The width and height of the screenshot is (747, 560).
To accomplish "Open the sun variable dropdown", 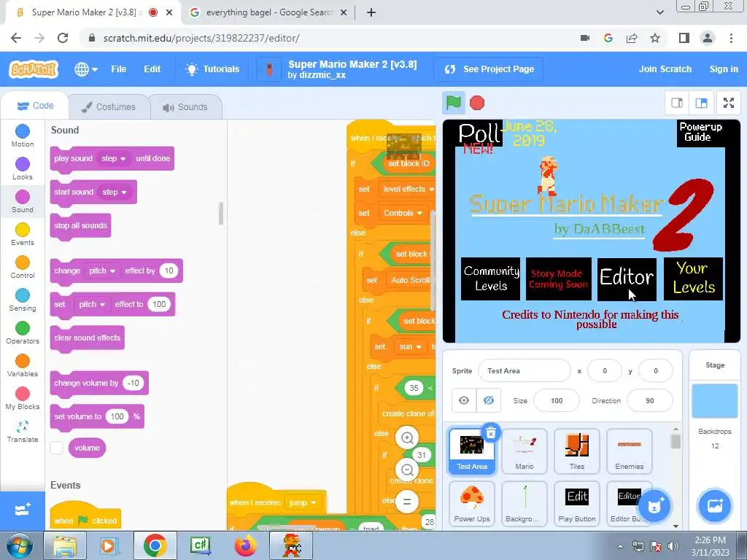I will click(410, 346).
